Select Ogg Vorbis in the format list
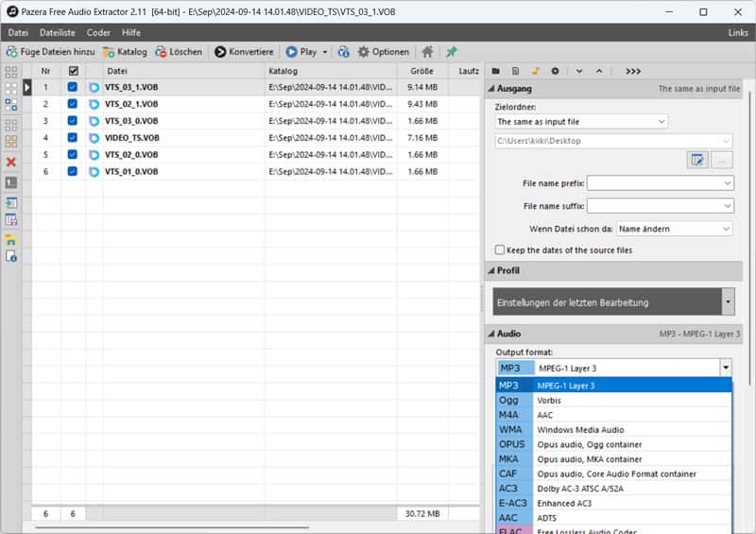This screenshot has width=756, height=534. pyautogui.click(x=613, y=401)
